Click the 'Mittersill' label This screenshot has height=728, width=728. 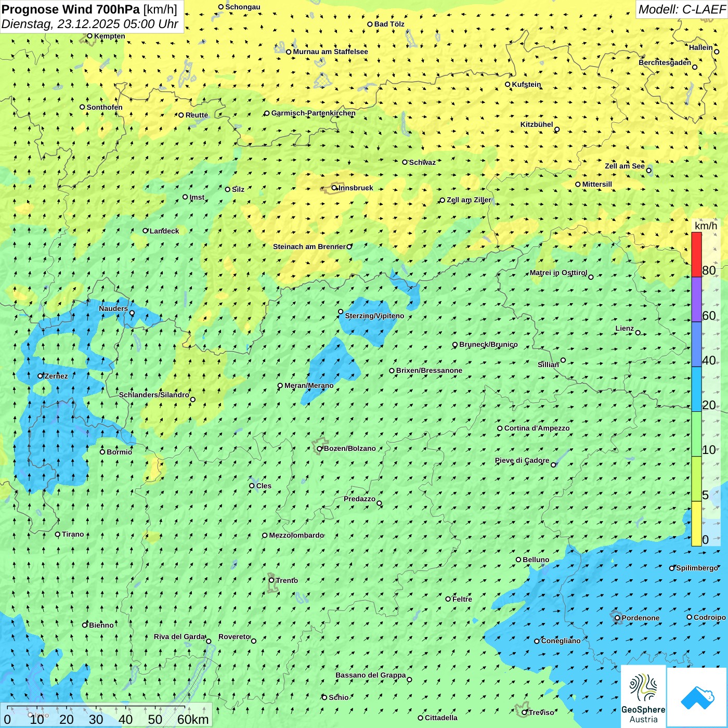[597, 184]
